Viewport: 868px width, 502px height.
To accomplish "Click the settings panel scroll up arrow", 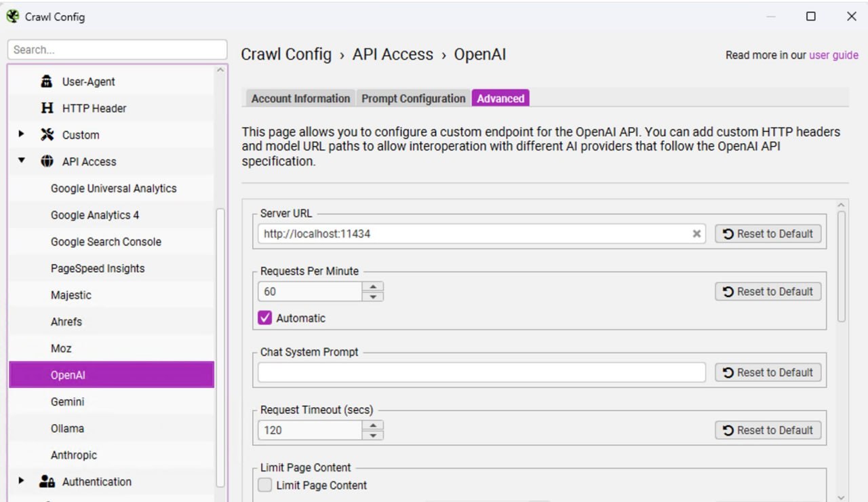I will point(842,205).
